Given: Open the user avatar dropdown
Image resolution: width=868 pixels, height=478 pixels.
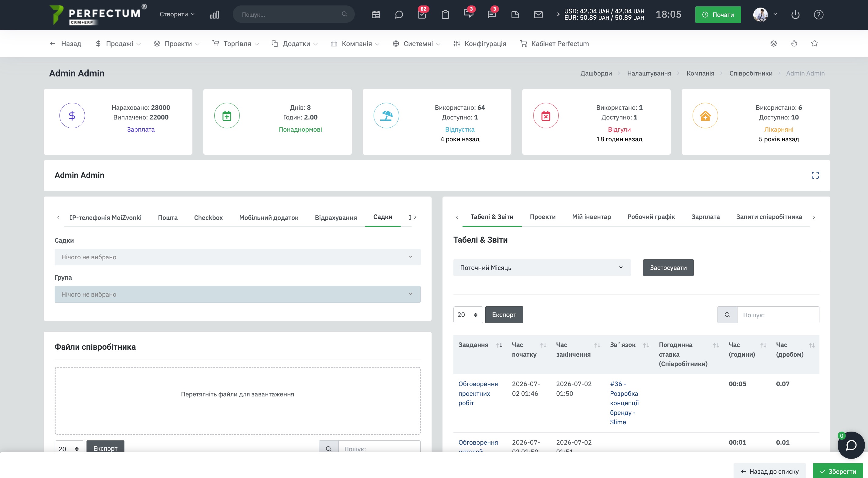Looking at the screenshot, I should click(765, 15).
